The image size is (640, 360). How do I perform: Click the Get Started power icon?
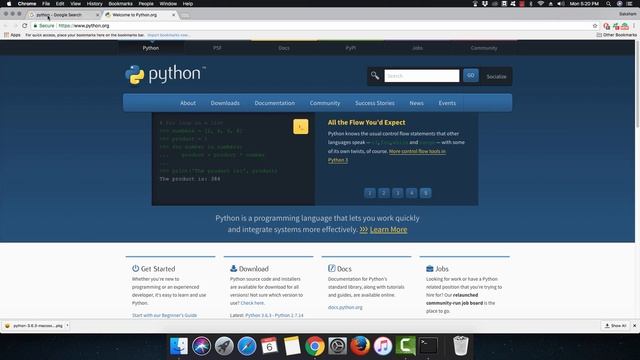coord(136,269)
